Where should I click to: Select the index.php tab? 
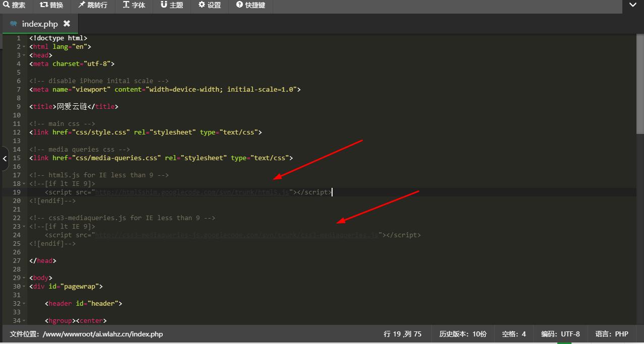click(39, 24)
